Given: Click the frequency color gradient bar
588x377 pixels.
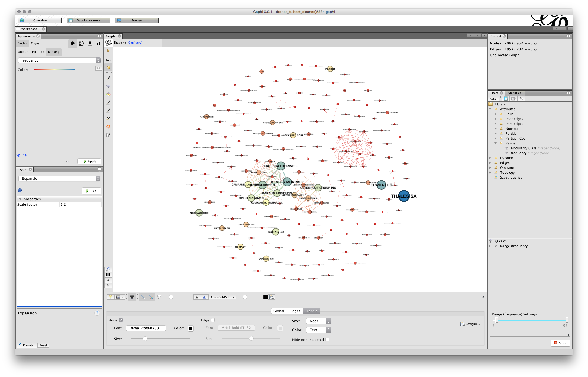Looking at the screenshot, I should 54,70.
